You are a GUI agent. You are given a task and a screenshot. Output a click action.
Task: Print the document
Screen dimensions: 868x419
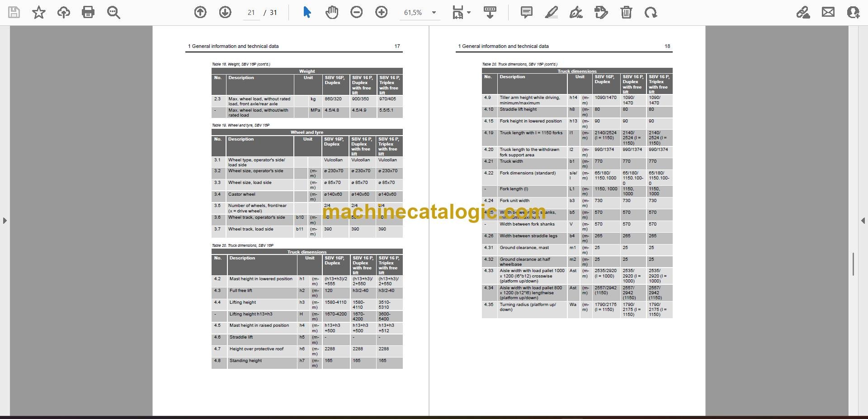coord(88,12)
